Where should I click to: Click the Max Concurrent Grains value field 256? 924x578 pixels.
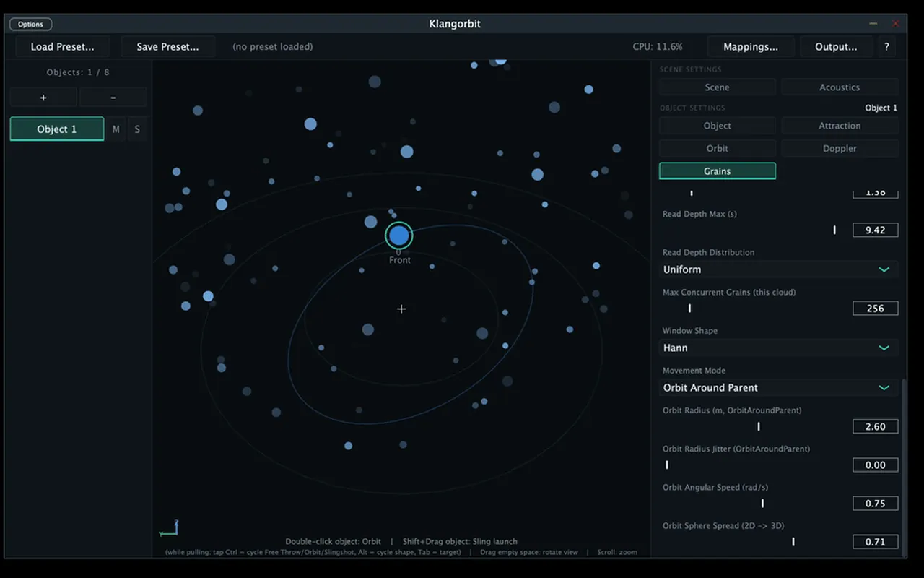point(875,309)
